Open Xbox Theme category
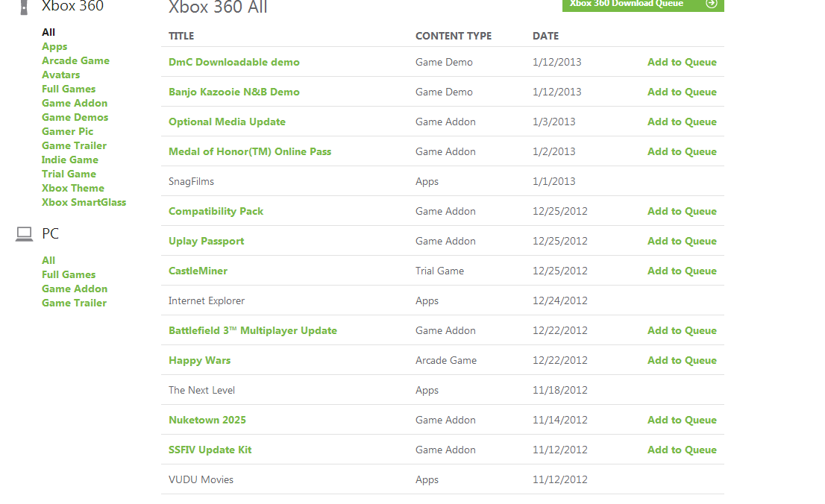 click(73, 189)
